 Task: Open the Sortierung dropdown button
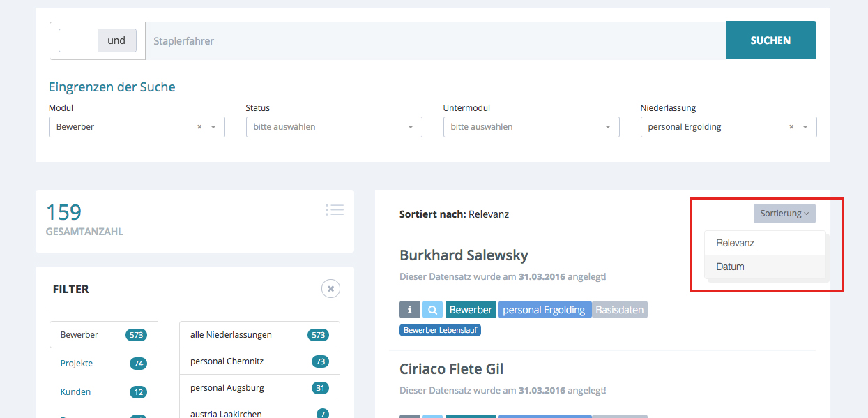(784, 214)
